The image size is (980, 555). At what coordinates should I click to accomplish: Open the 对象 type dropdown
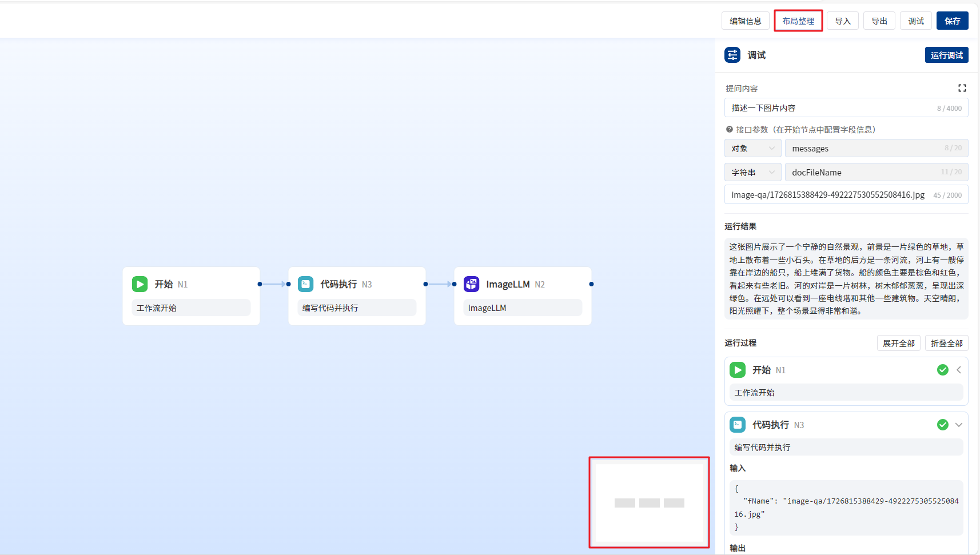tap(752, 149)
